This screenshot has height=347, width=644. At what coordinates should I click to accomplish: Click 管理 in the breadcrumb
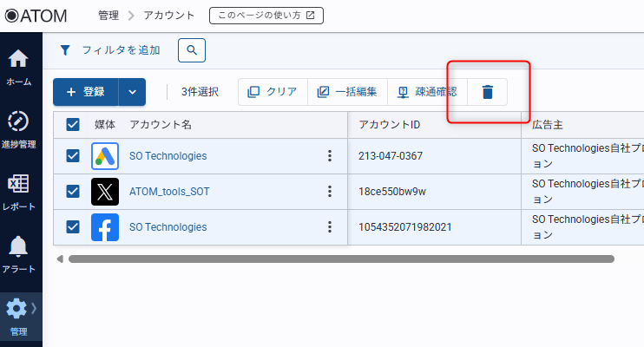coord(108,16)
